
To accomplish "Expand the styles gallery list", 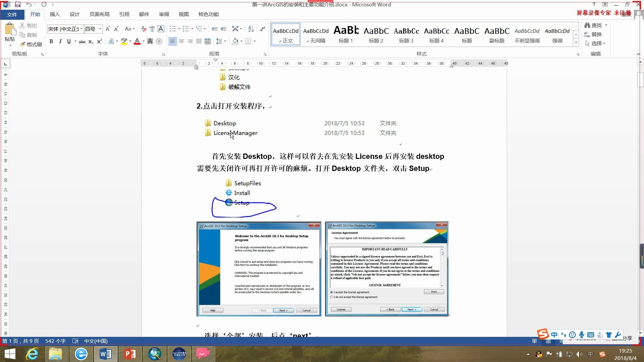I will tap(576, 43).
